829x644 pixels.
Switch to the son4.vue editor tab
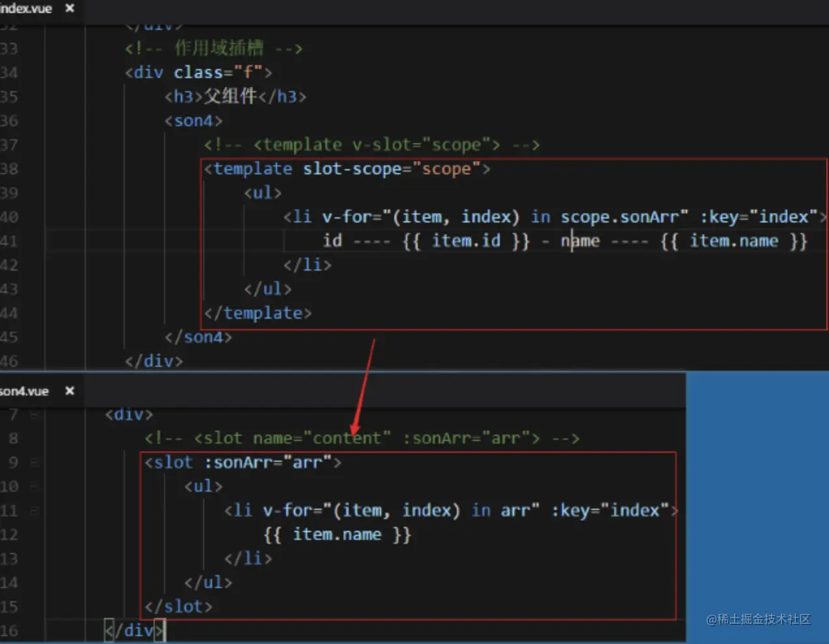point(25,391)
